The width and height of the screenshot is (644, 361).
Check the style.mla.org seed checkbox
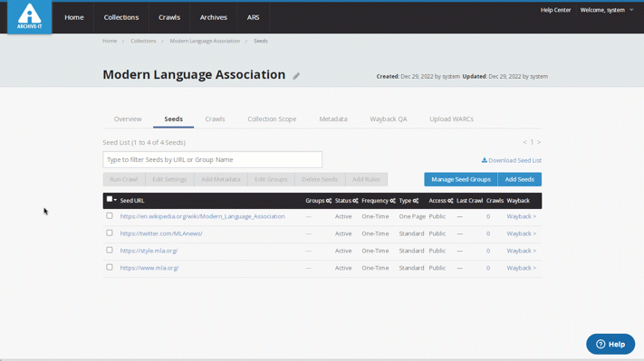[110, 251]
